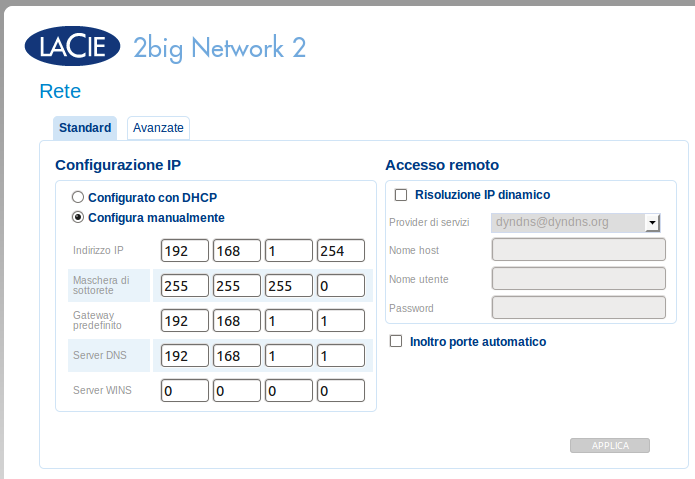Click first octet of Maschera di sottorete
Screen dimensions: 695x479
(184, 286)
